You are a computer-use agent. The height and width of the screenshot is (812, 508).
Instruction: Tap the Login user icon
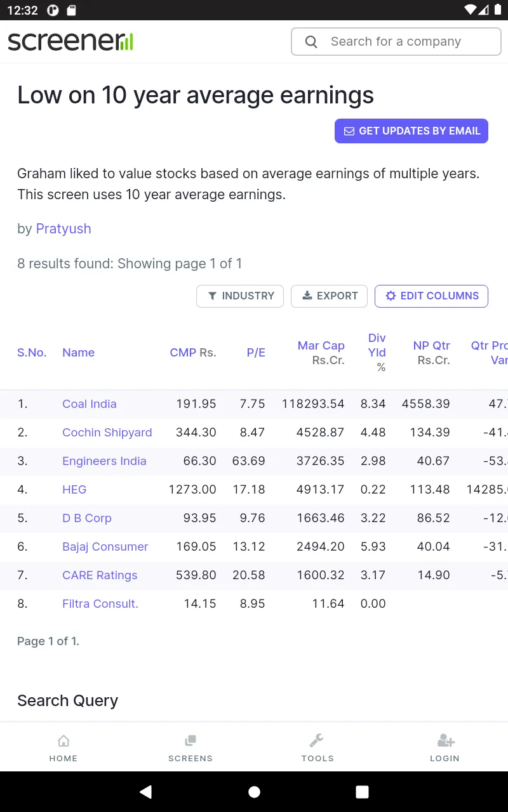446,740
